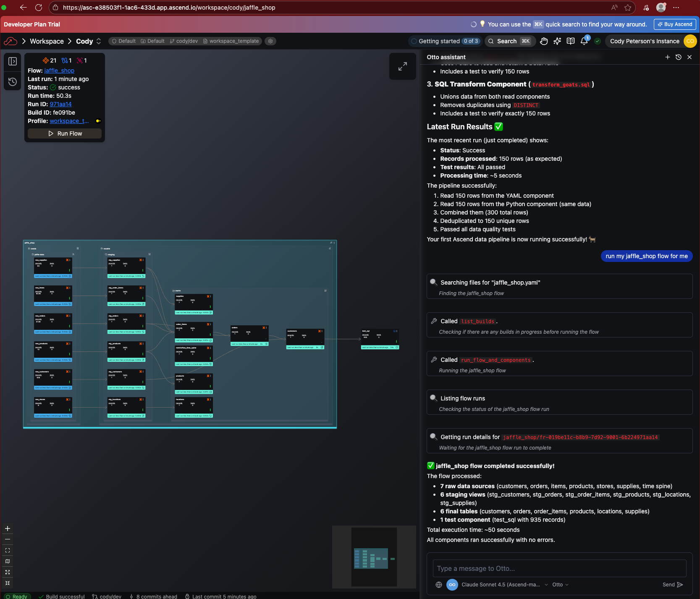
Task: Select the sparkle AI icon in the toolbar
Action: coord(557,41)
